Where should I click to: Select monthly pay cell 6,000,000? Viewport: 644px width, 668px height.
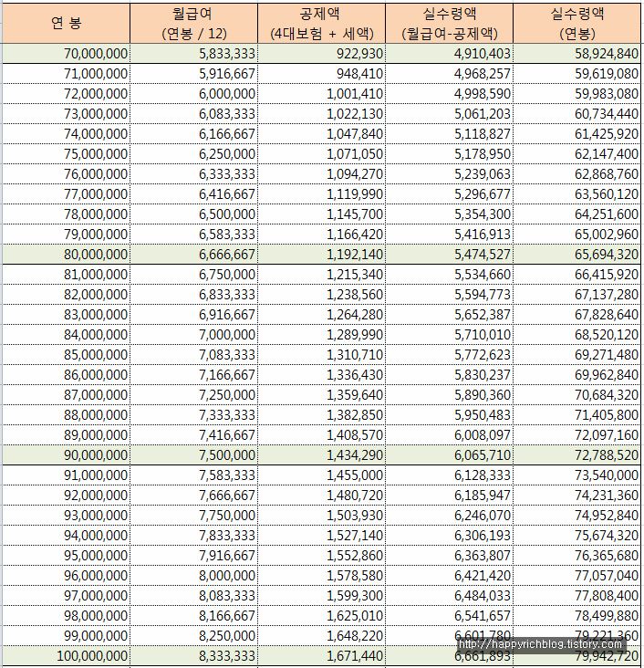pos(193,94)
